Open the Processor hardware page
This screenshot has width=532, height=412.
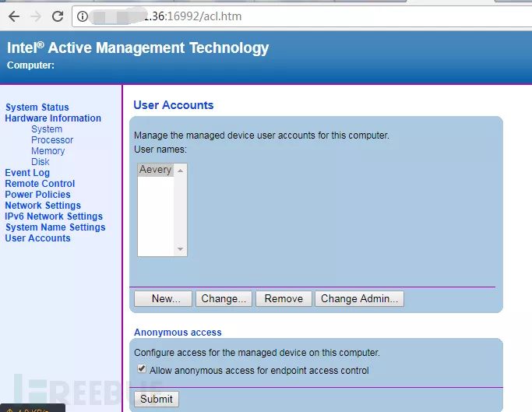[52, 140]
